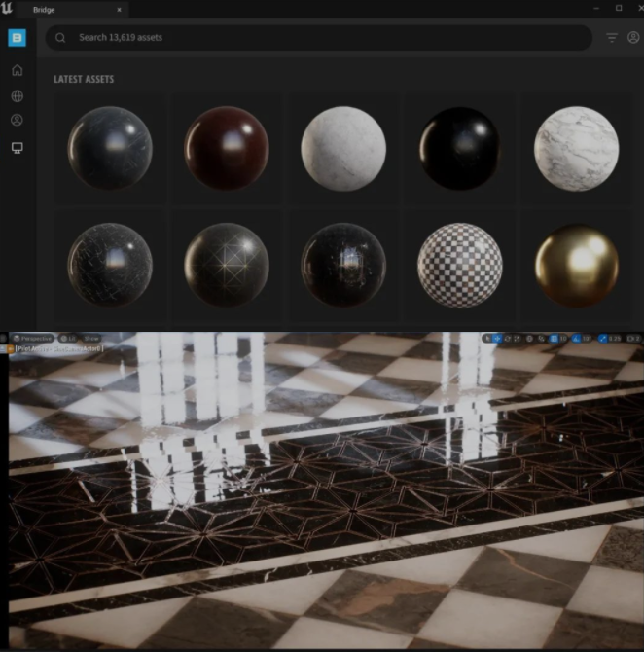Toggle grid snapping in the viewport toolbar

pos(553,339)
